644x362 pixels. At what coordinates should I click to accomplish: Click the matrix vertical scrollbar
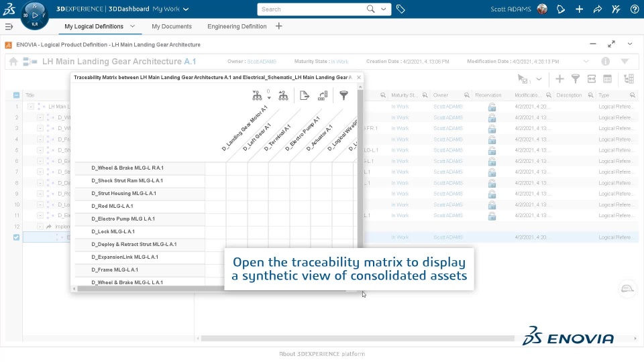[360, 168]
